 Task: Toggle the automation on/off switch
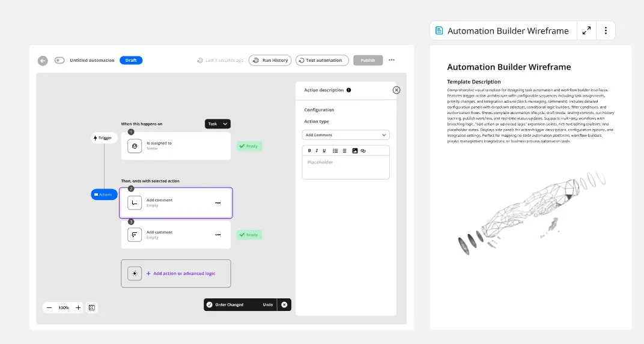tap(59, 61)
